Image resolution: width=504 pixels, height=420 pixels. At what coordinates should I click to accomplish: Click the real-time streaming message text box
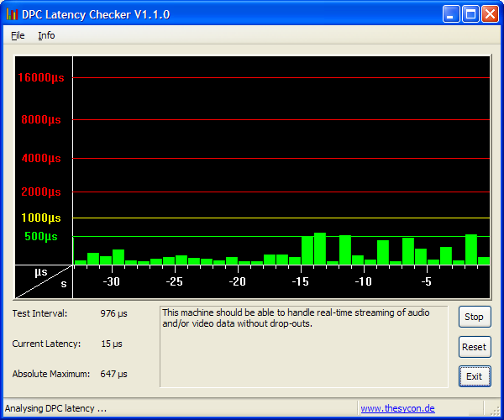pos(304,347)
